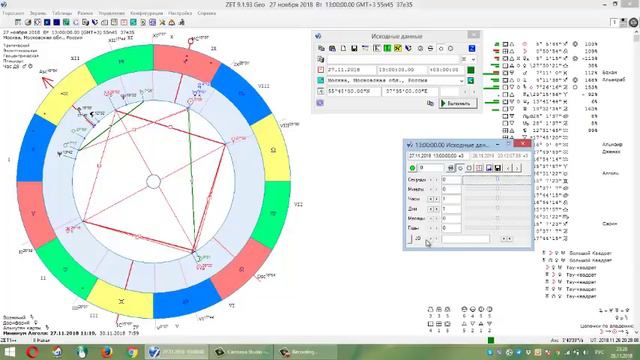
Task: Click the Save diskette icon in Исходные данные
Action: tap(354, 48)
